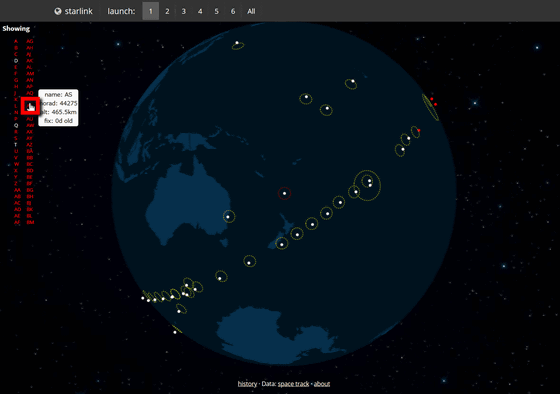This screenshot has height=394, width=560.
Task: Select the topmost satellite near the globe's north edge
Action: tap(237, 43)
